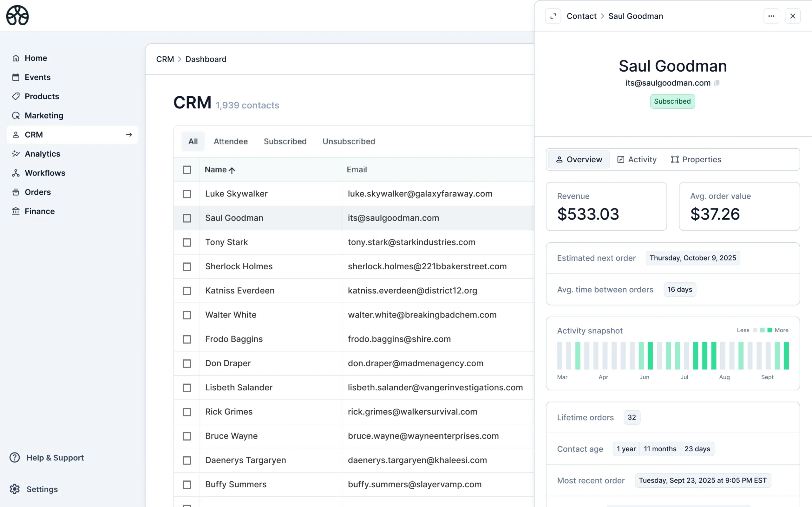Copy email using icon beside its@saulgoodman.com
Image resolution: width=812 pixels, height=507 pixels.
tap(717, 83)
